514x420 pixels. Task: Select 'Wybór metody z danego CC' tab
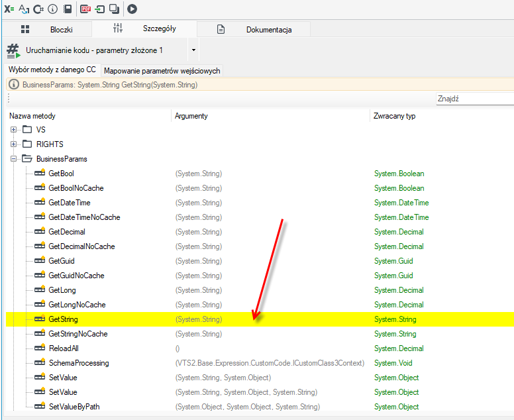tap(52, 70)
